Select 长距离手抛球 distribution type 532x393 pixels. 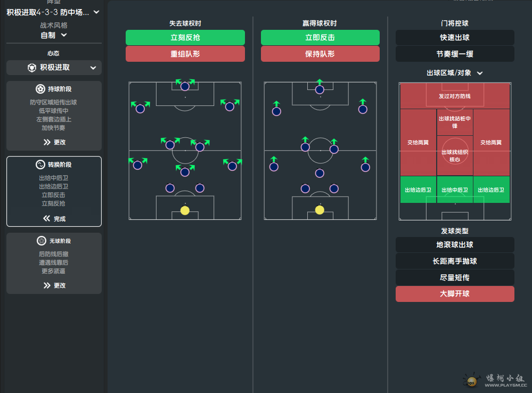455,261
